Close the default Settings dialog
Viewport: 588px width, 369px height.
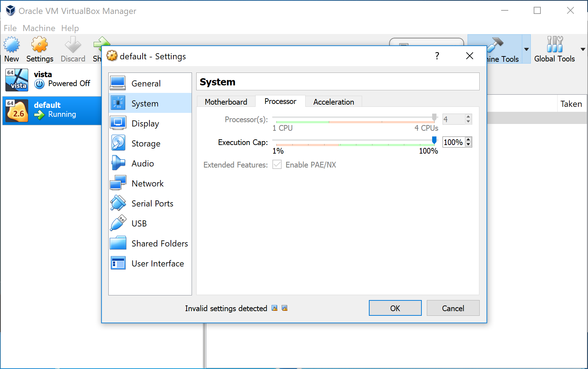(470, 56)
